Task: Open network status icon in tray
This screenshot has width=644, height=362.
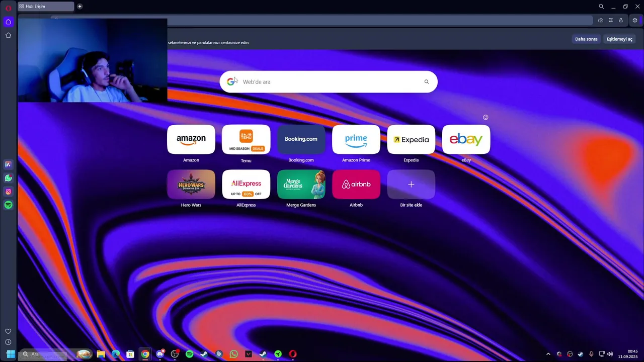Action: click(602, 354)
